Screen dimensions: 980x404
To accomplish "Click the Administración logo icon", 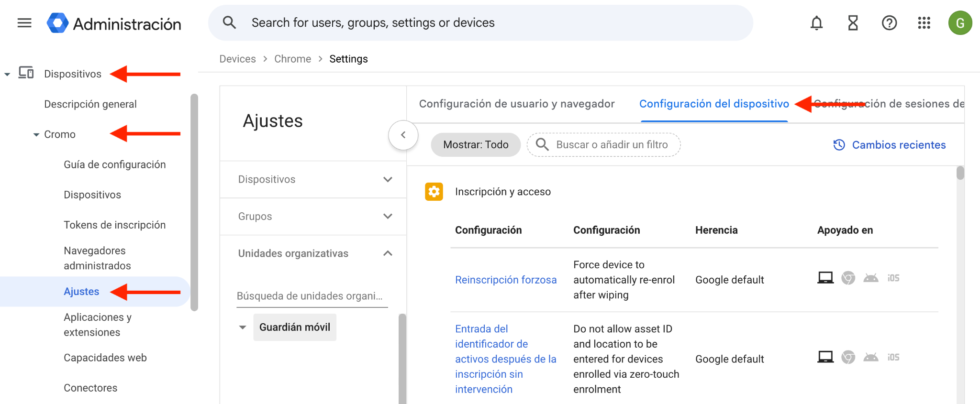I will tap(57, 23).
